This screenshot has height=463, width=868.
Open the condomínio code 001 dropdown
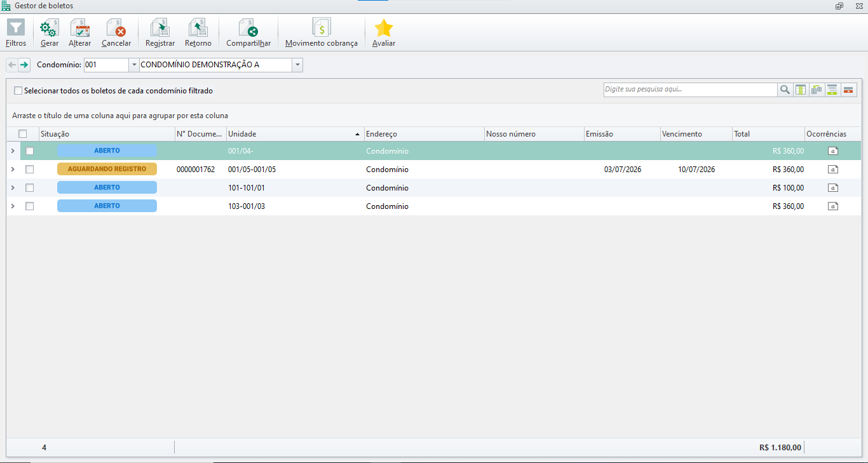pyautogui.click(x=133, y=65)
